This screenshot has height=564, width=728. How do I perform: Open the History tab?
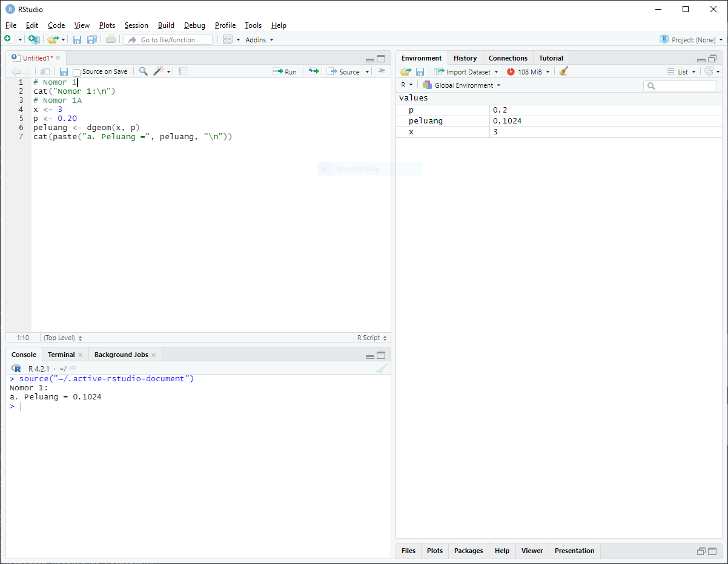click(x=465, y=58)
